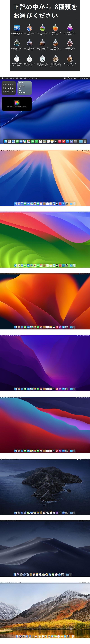90x644 pixels.
Task: Click the macOS Mojave installer icon
Action: (42, 43)
